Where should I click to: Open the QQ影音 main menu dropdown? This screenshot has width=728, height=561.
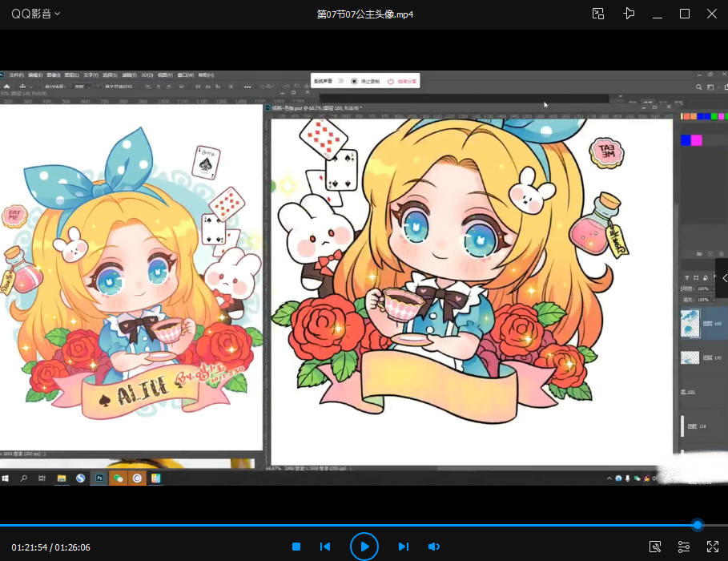pos(35,14)
